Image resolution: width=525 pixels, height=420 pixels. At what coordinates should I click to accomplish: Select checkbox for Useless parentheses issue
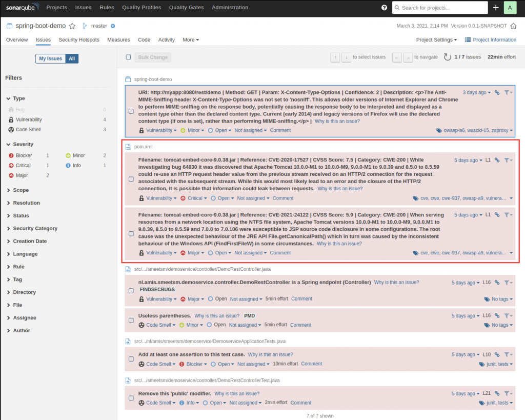(131, 320)
